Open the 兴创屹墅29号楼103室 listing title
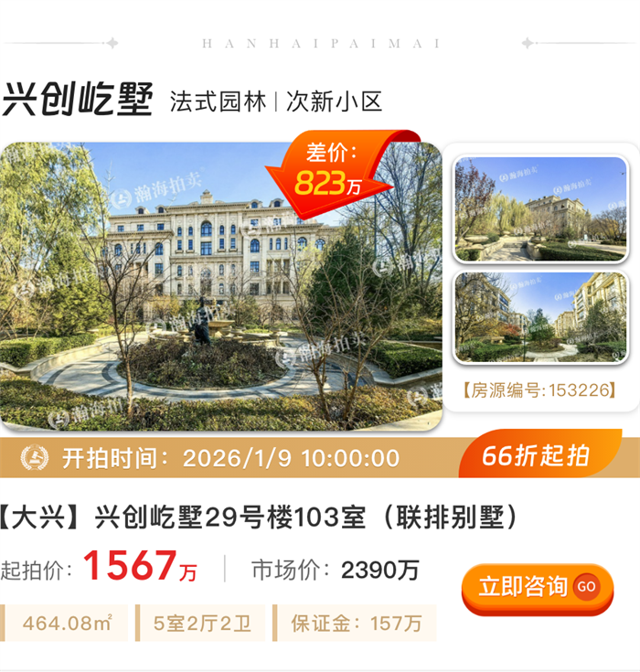This screenshot has width=640, height=672. [x=257, y=517]
